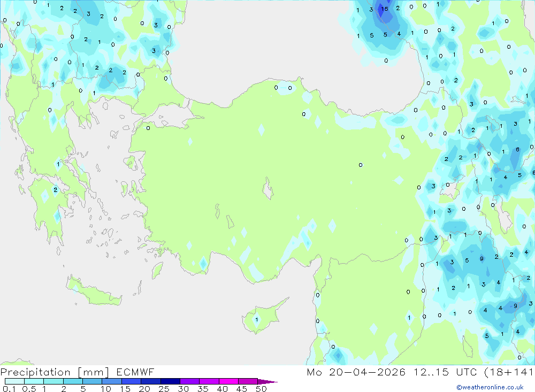Click the '0.1' legend scale label
The image size is (535, 392).
pyautogui.click(x=9, y=389)
